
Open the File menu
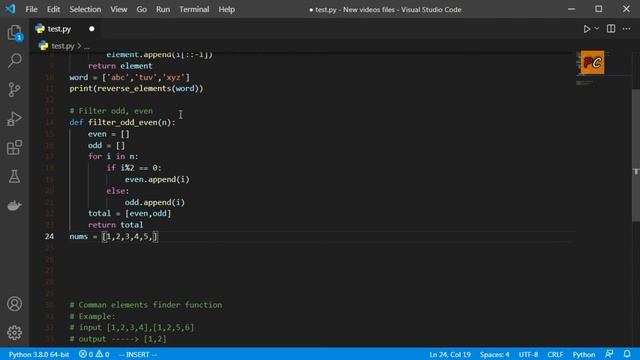point(31,9)
